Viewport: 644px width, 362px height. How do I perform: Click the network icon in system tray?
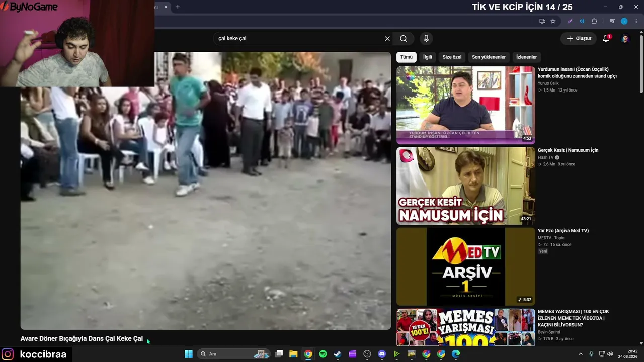602,354
